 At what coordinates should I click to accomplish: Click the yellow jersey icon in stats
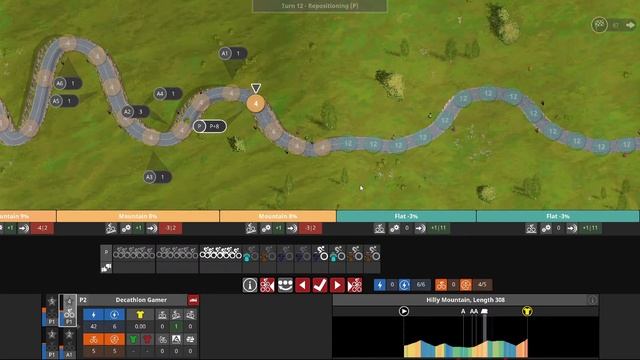point(140,315)
